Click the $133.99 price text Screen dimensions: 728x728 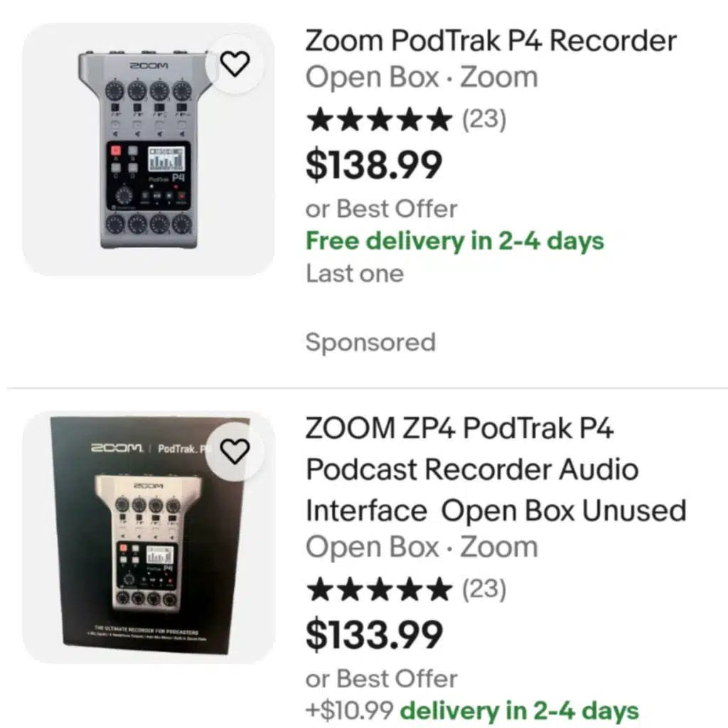pyautogui.click(x=373, y=632)
